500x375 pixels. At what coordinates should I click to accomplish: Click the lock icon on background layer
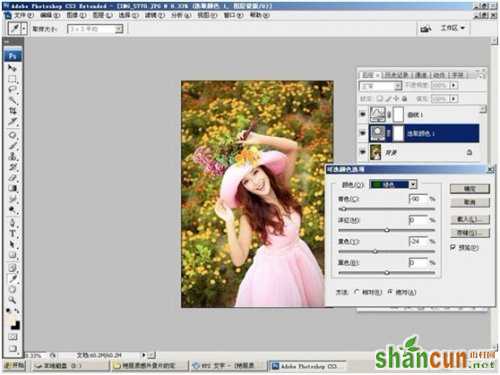[469, 152]
